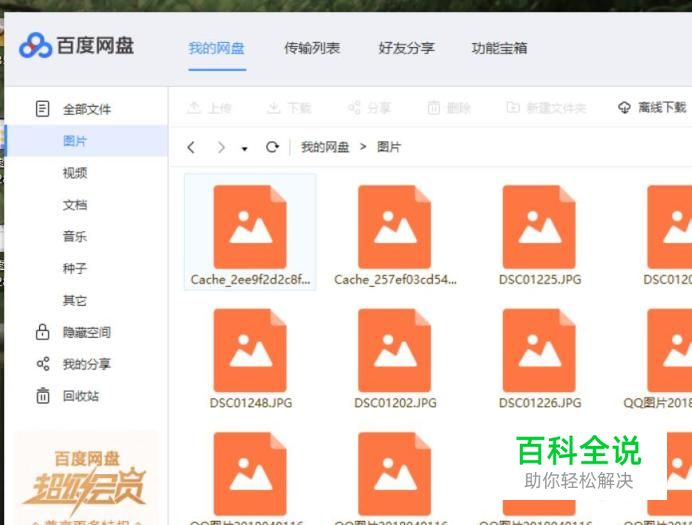
Task: Switch to 传输列表 tab
Action: [x=312, y=48]
